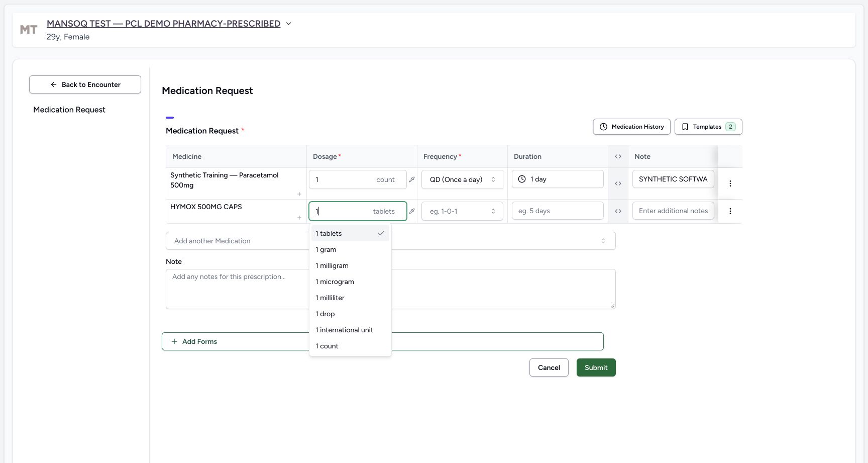Click the MT patient avatar initials
The width and height of the screenshot is (868, 463).
(29, 30)
